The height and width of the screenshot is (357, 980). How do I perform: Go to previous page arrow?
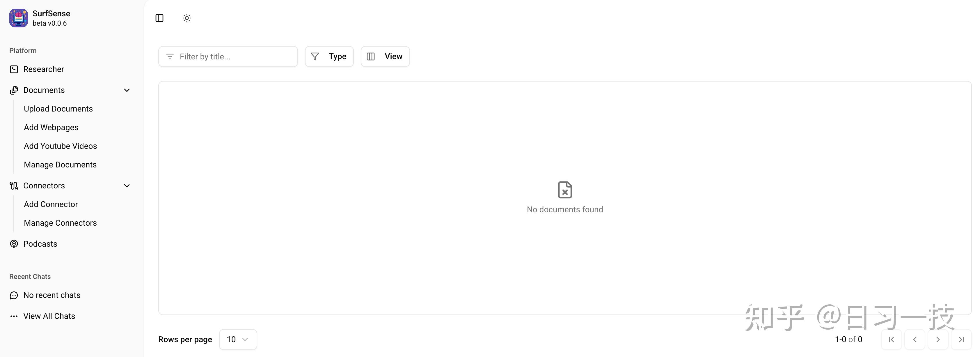pos(915,340)
